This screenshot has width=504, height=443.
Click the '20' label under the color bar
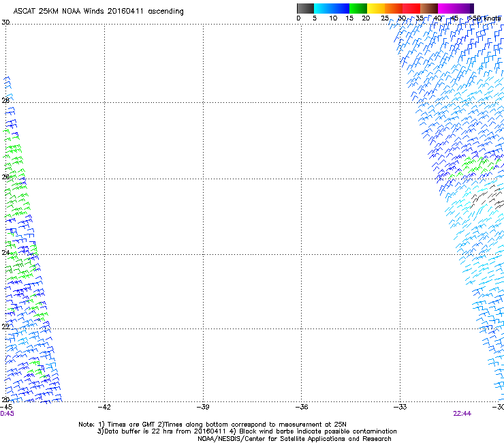[366, 18]
